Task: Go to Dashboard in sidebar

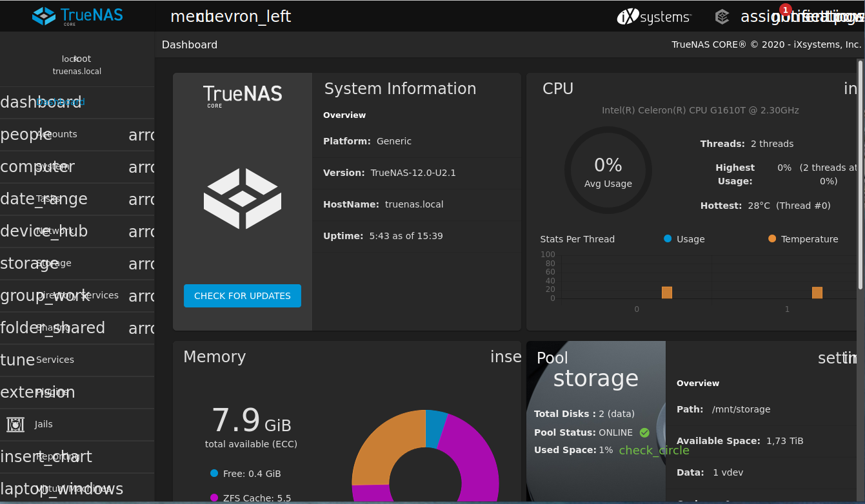Action: pyautogui.click(x=60, y=102)
